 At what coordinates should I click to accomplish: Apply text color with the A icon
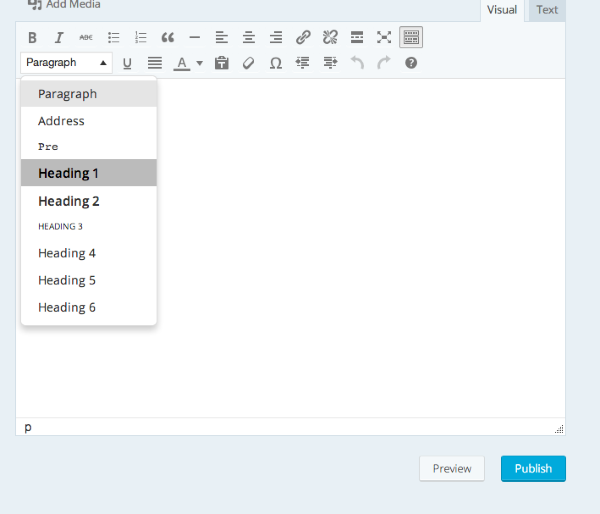point(182,63)
